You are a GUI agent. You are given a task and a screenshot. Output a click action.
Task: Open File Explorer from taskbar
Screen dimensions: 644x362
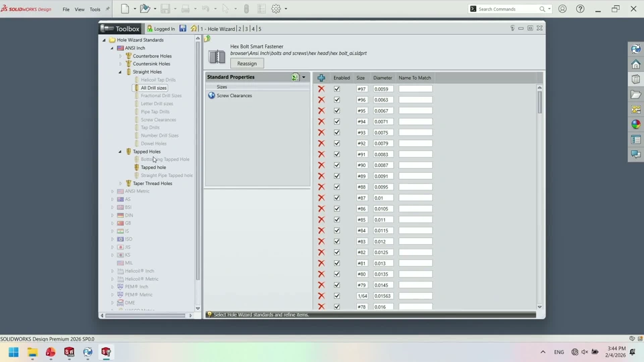point(32,352)
